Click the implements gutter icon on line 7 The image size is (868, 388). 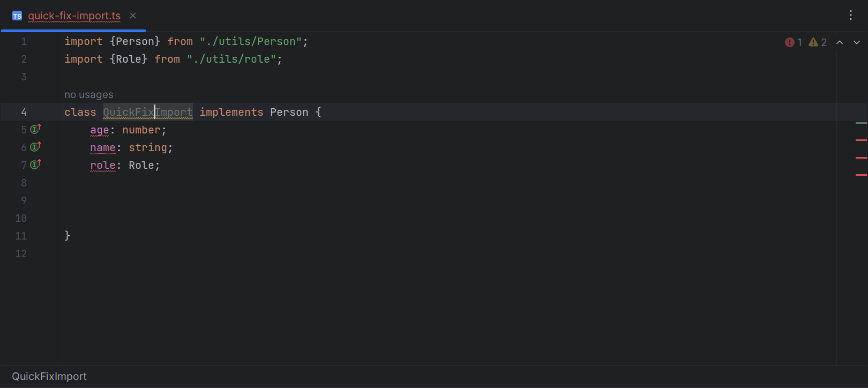coord(35,165)
